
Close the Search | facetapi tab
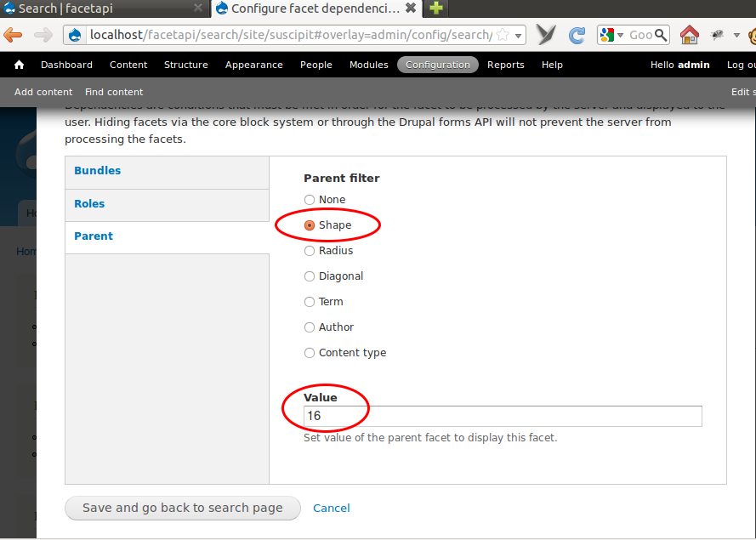click(x=197, y=9)
